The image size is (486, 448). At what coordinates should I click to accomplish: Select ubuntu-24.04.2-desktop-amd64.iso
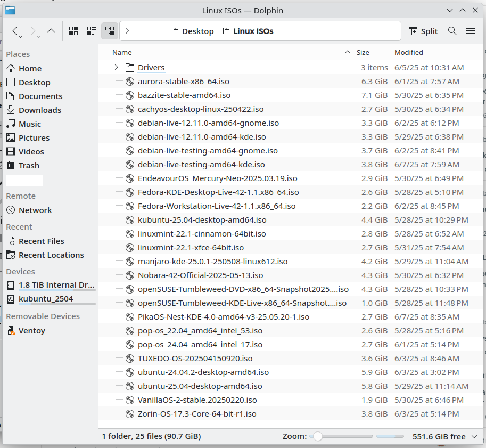[x=203, y=372]
